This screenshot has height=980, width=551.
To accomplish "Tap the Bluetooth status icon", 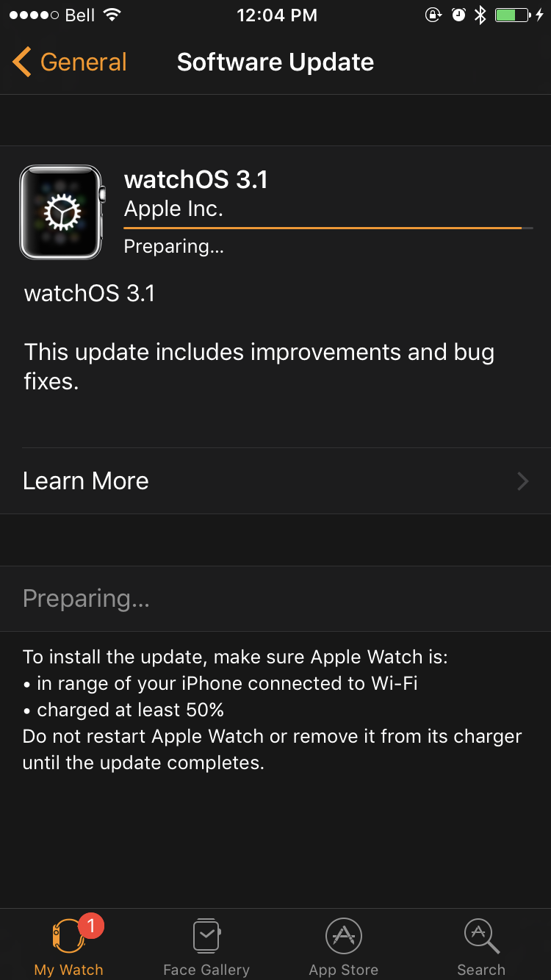I will 480,15.
